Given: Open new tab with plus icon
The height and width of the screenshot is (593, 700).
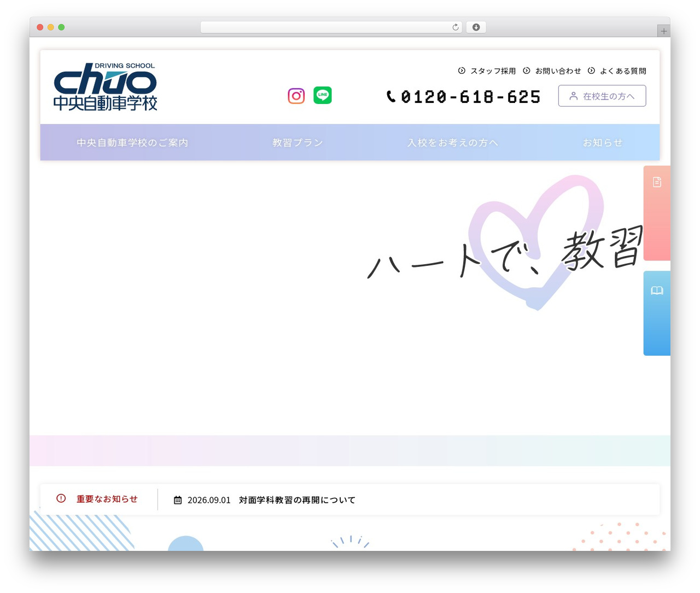Looking at the screenshot, I should pos(663,31).
